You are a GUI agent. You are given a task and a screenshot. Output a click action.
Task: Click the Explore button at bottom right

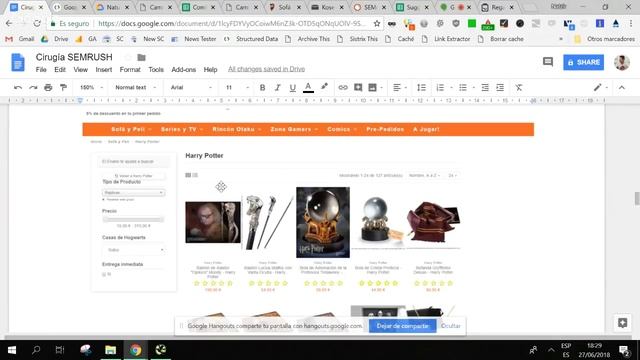622,323
